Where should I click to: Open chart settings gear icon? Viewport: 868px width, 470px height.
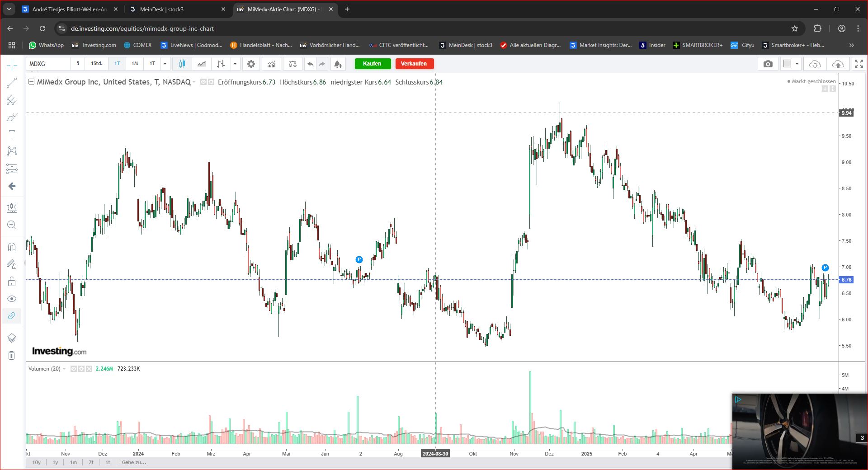coord(251,64)
